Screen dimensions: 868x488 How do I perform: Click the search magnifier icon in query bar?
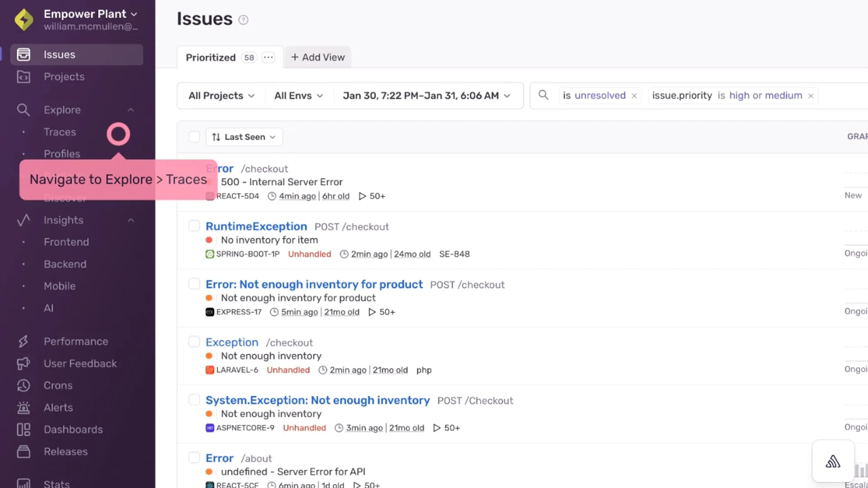pos(543,95)
